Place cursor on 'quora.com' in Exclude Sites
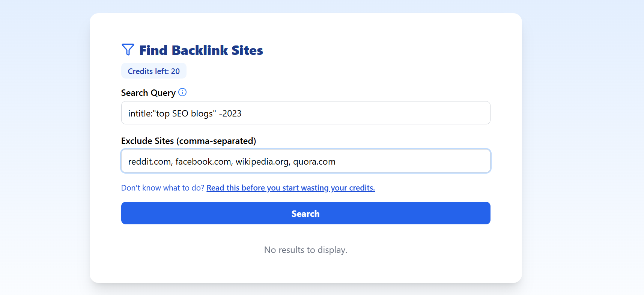 (x=314, y=162)
